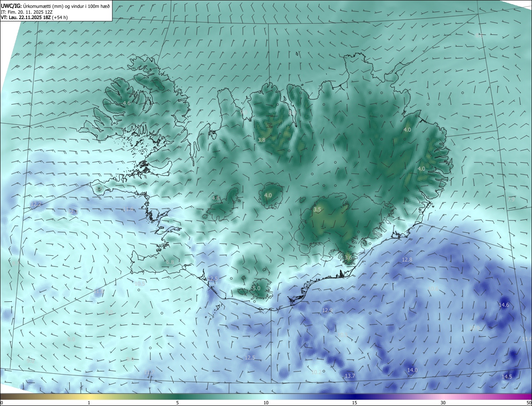Click the 12.8 value off the southeast coast
This screenshot has width=532, height=406.
(x=407, y=259)
